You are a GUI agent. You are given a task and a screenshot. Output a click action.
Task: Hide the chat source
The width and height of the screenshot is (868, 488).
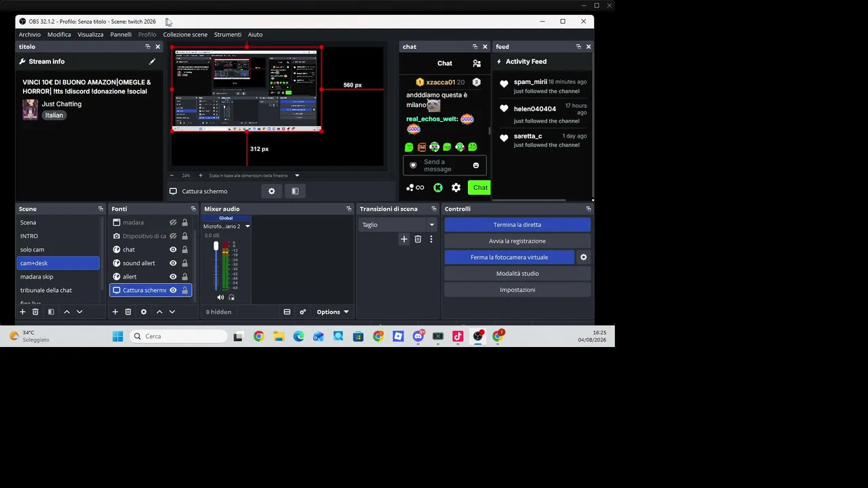tap(173, 249)
